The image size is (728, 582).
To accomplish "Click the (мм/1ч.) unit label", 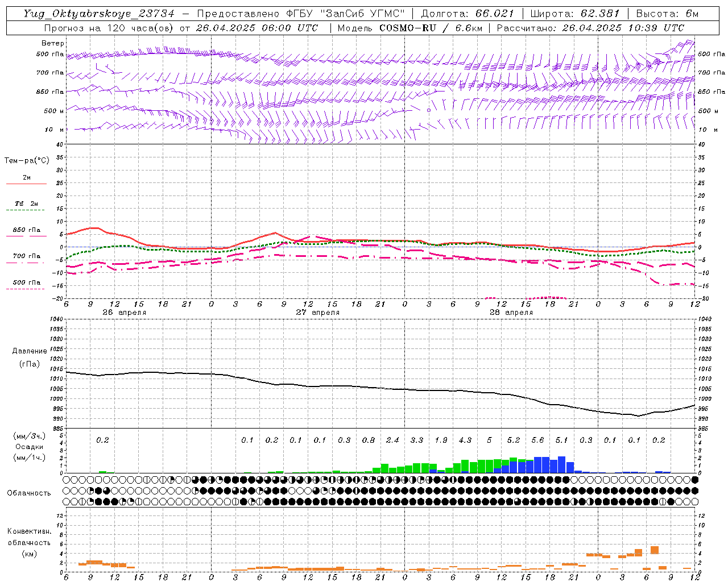I will [x=29, y=458].
